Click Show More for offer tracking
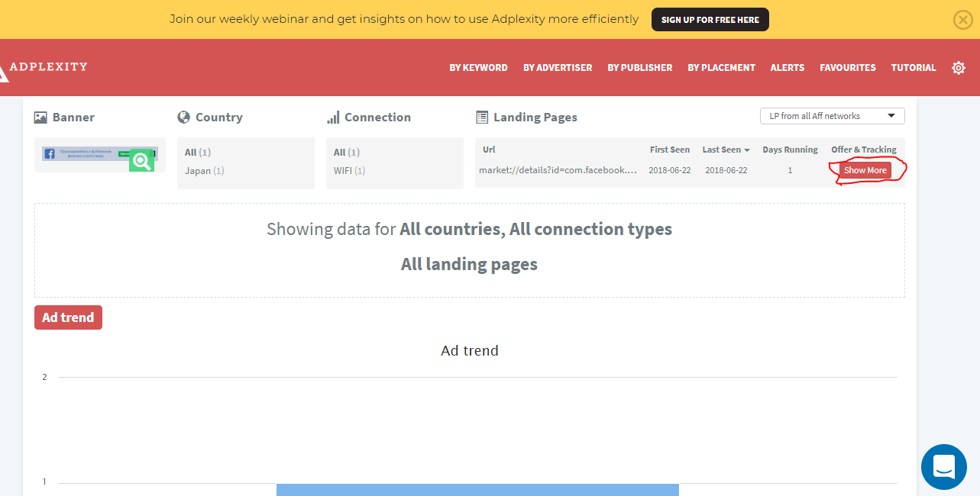Image resolution: width=980 pixels, height=496 pixels. (x=865, y=170)
